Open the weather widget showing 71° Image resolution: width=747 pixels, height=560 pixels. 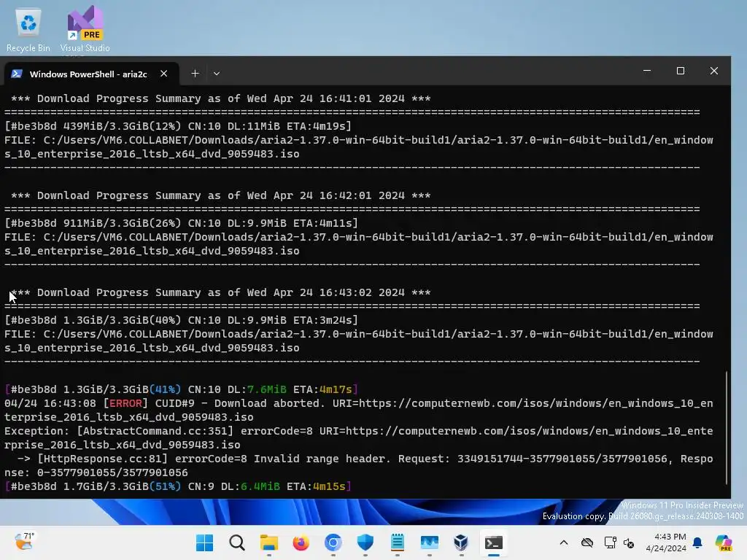tap(23, 542)
